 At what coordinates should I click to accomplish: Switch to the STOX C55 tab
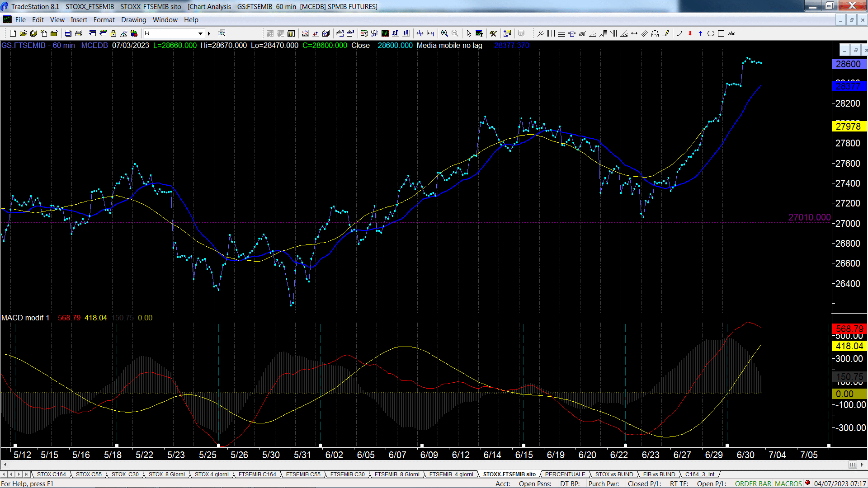89,474
